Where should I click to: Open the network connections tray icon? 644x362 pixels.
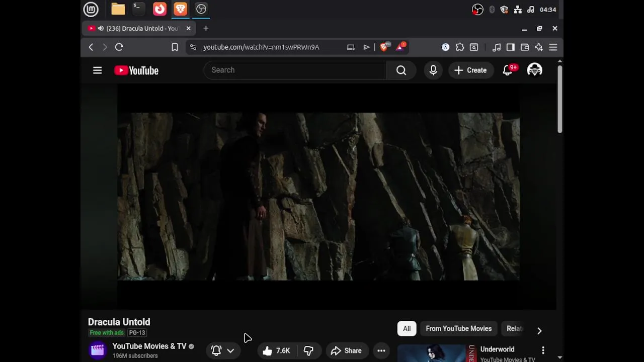[517, 10]
